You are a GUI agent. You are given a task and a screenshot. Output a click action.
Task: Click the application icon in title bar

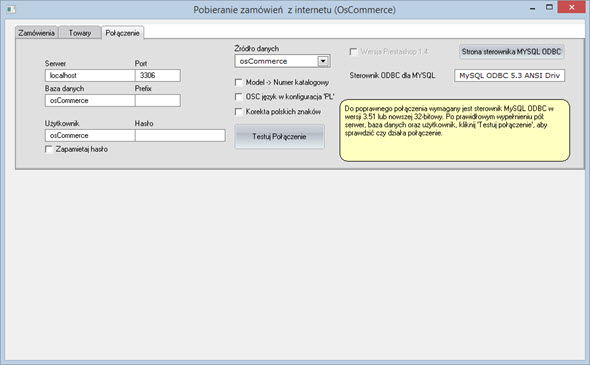tap(11, 9)
